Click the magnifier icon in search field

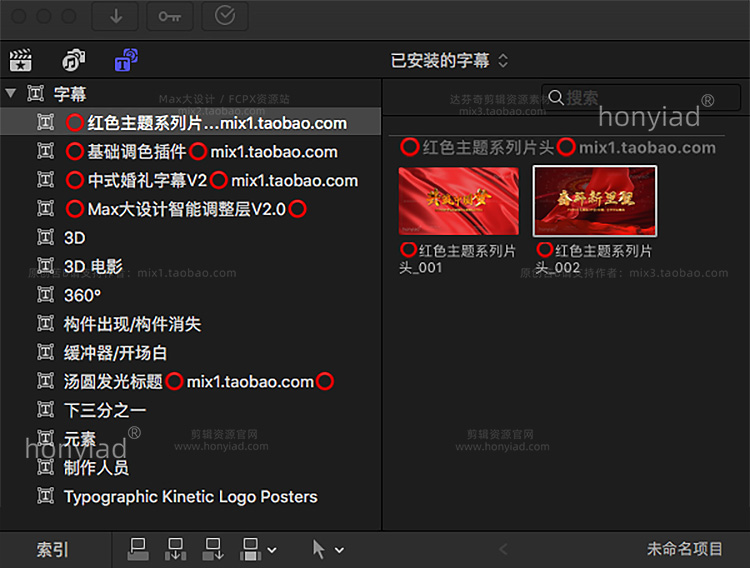[556, 98]
